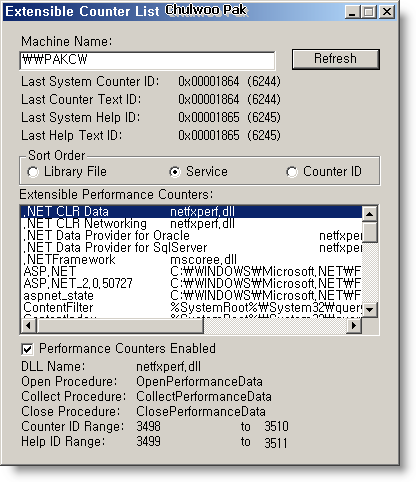The image size is (416, 482).
Task: Click the list's scroll right arrow
Action: pos(354,325)
